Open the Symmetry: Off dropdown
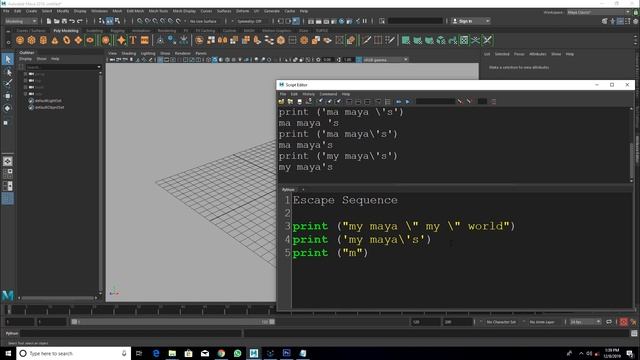 pyautogui.click(x=249, y=21)
